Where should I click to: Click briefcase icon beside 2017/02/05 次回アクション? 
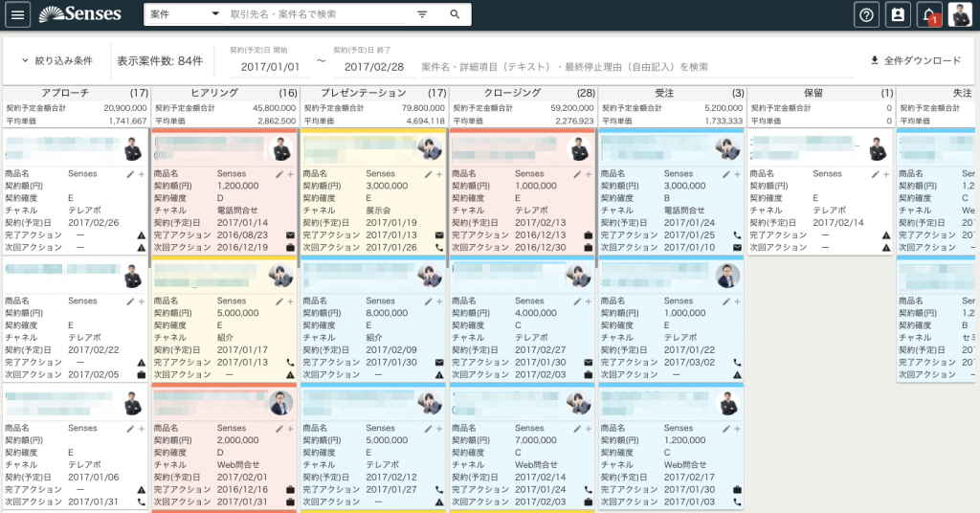142,375
